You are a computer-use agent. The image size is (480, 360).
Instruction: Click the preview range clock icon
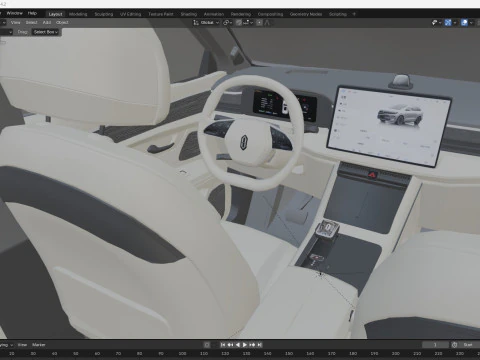click(454, 345)
